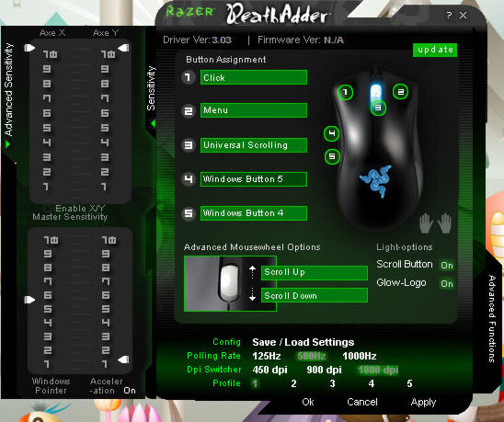Select side button marker 5 on mouse image
The image size is (504, 422).
[332, 157]
